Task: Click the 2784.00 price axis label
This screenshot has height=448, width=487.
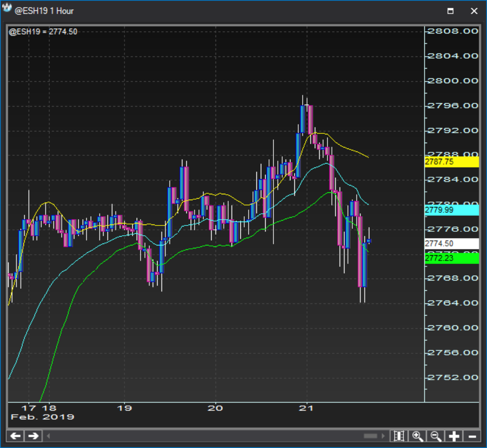Action: [x=453, y=179]
